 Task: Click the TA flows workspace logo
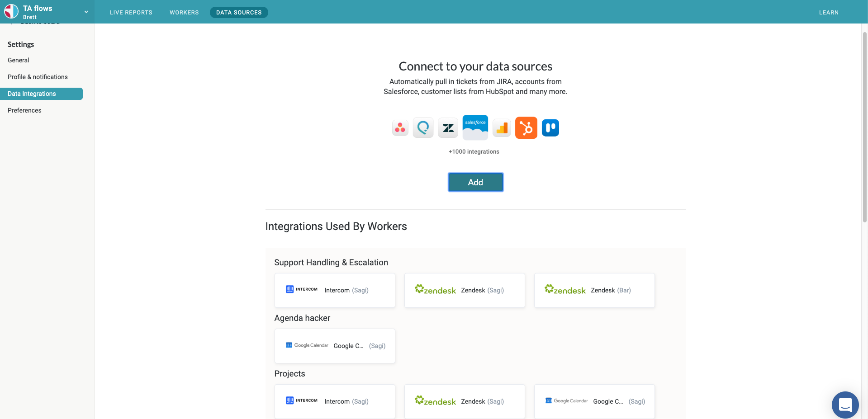tap(11, 11)
